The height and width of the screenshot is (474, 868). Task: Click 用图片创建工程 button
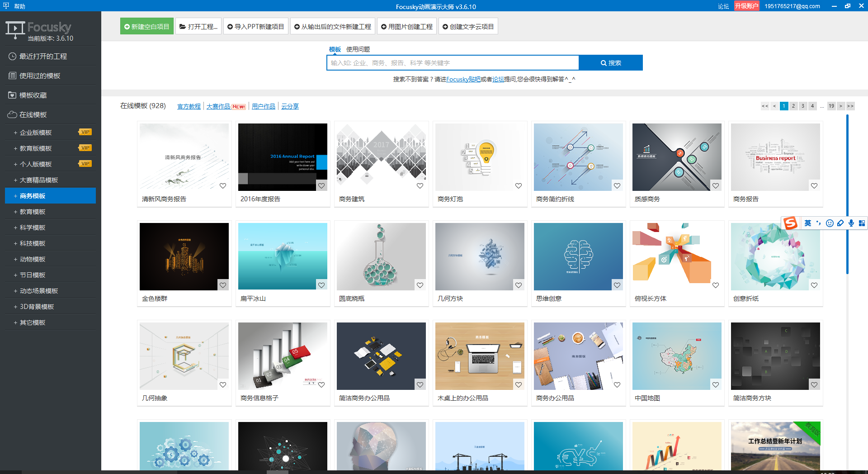407,26
